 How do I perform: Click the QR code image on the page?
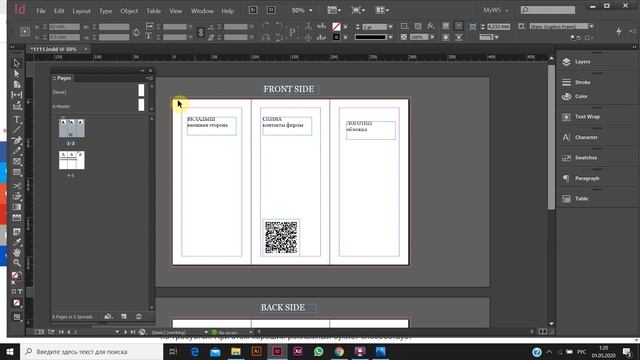[281, 238]
